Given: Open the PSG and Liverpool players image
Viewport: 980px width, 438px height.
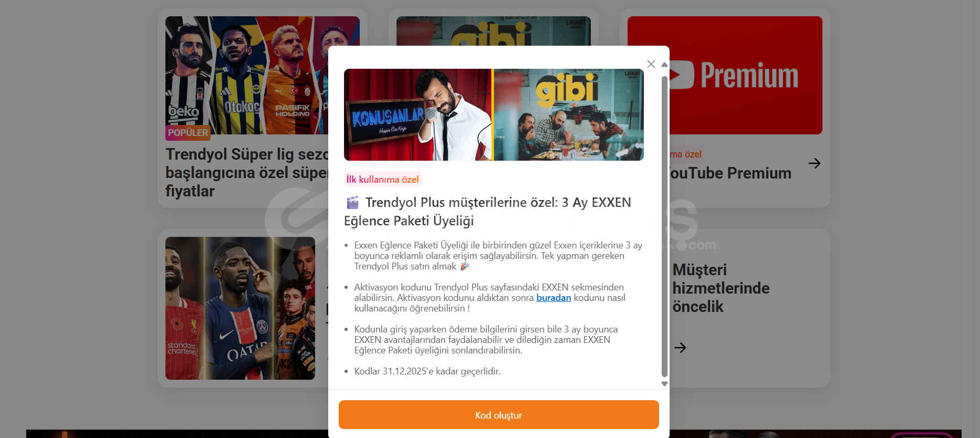Looking at the screenshot, I should pos(240,308).
